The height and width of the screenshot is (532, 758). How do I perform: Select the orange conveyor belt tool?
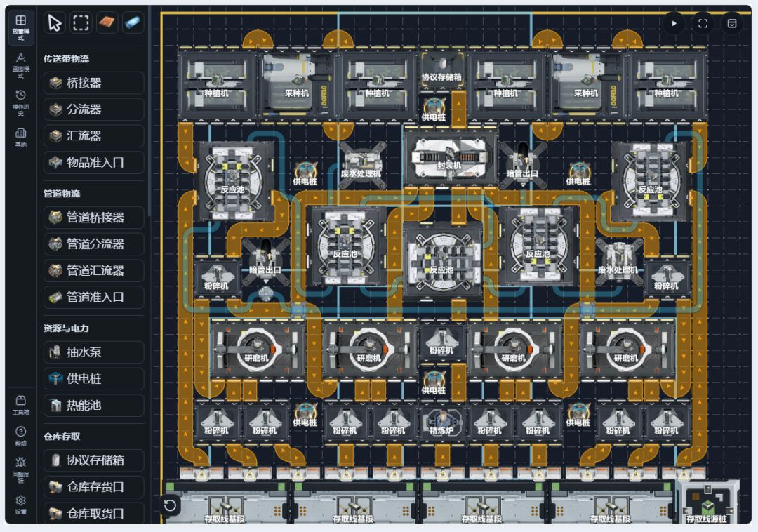pyautogui.click(x=107, y=22)
